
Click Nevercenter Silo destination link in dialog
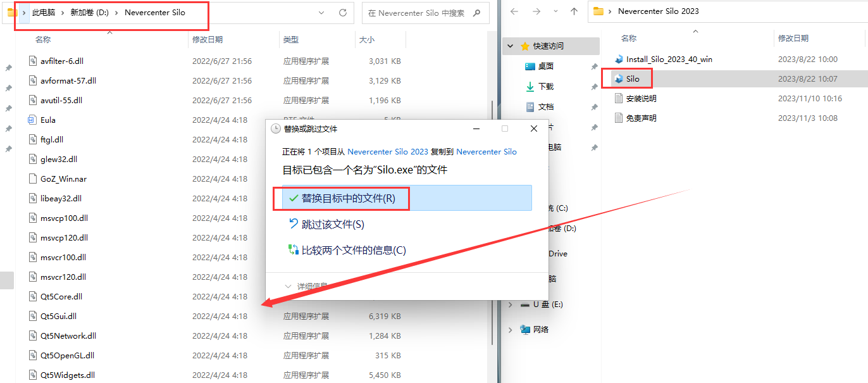pos(487,152)
